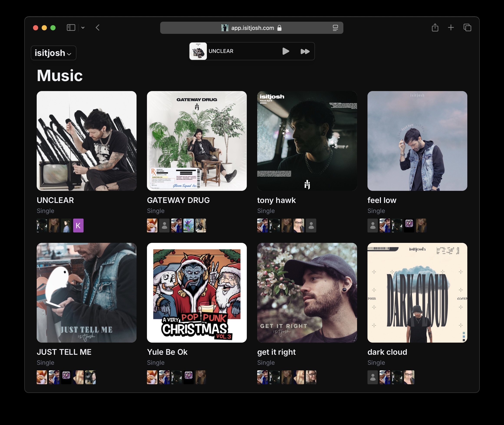Play the UNCLEAR track
The width and height of the screenshot is (504, 425).
(286, 51)
